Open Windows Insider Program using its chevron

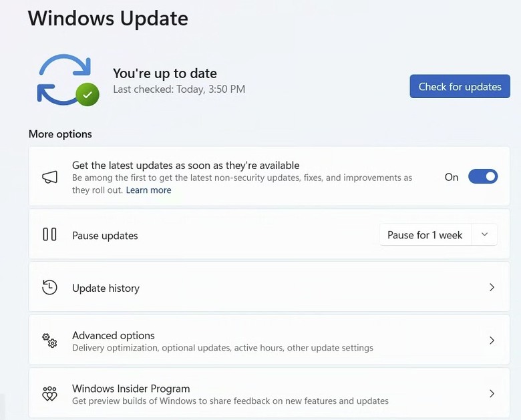pos(492,393)
